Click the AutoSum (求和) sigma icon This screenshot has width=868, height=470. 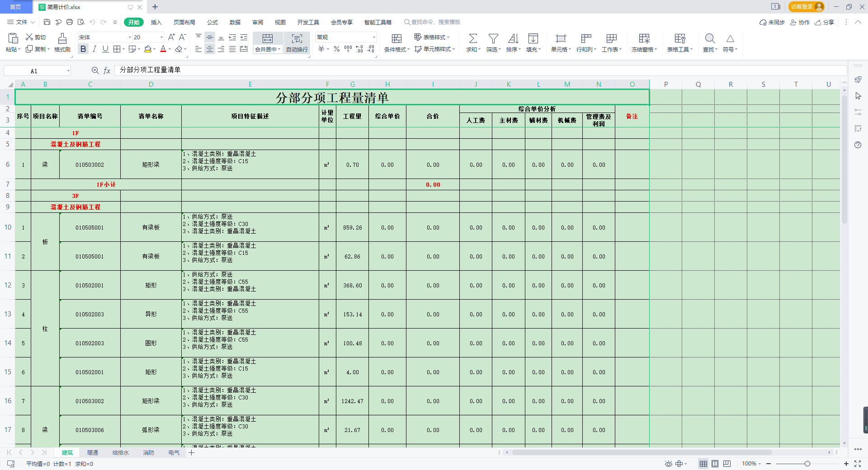pos(473,39)
